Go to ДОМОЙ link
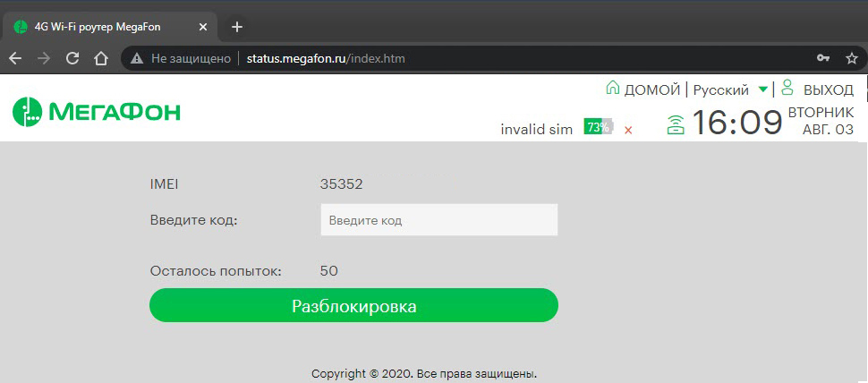This screenshot has width=868, height=383. (x=651, y=89)
